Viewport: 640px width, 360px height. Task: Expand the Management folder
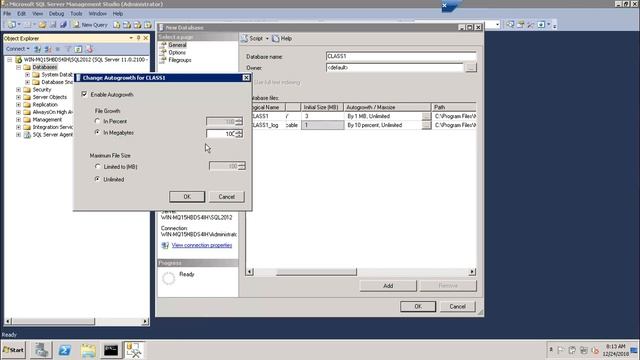18,120
